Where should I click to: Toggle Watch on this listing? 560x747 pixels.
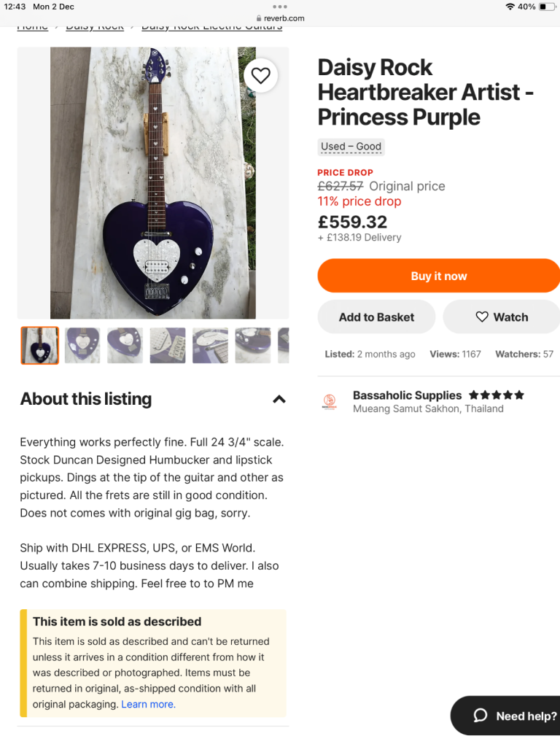(x=501, y=317)
